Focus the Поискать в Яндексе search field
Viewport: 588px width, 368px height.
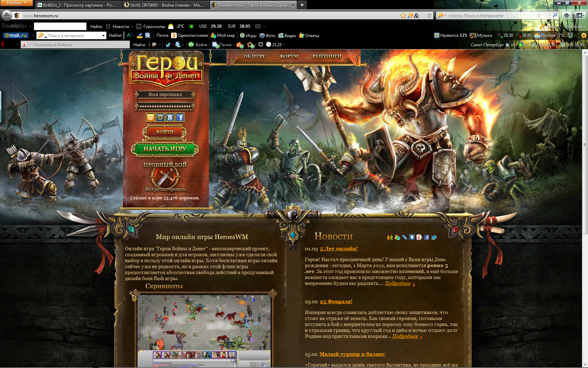[75, 45]
